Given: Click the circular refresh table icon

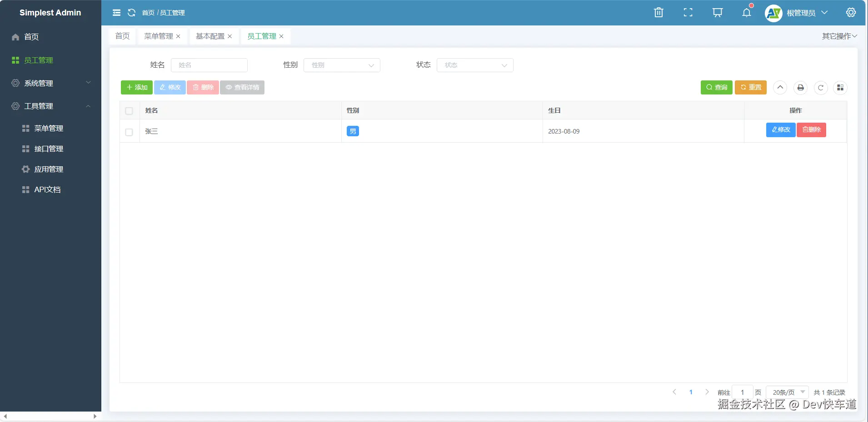Looking at the screenshot, I should [x=821, y=88].
